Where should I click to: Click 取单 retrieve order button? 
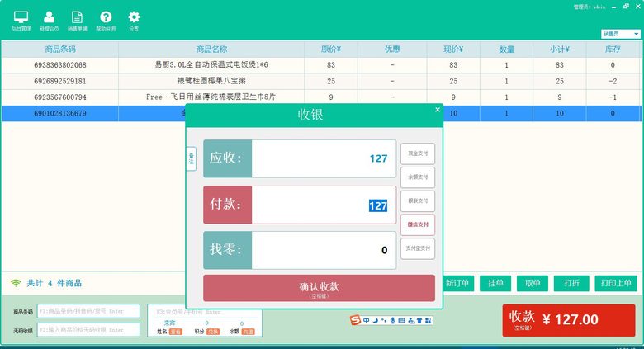(533, 283)
